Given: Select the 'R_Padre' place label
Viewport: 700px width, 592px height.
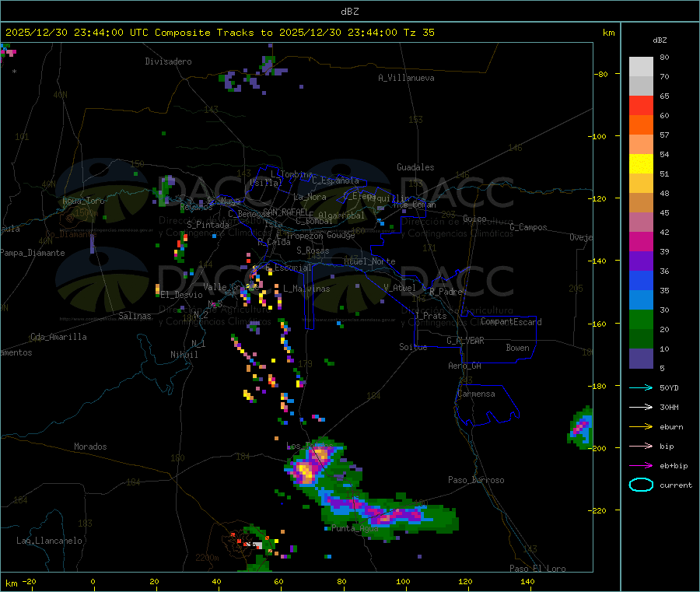Looking at the screenshot, I should click(446, 292).
